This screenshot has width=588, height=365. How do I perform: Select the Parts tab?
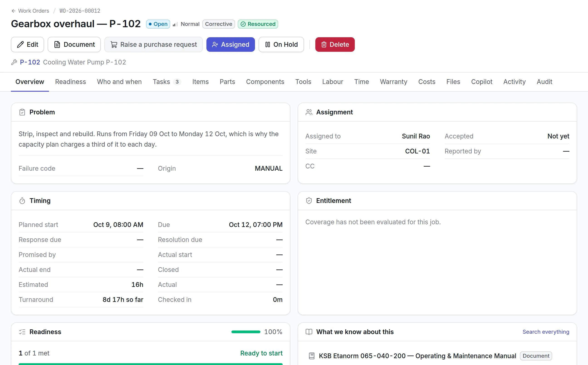click(x=227, y=82)
